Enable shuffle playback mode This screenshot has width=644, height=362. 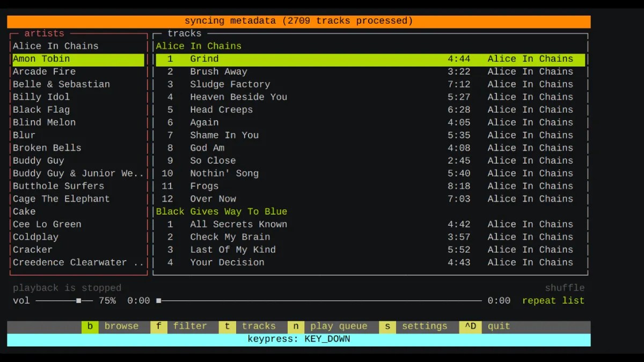tap(565, 288)
